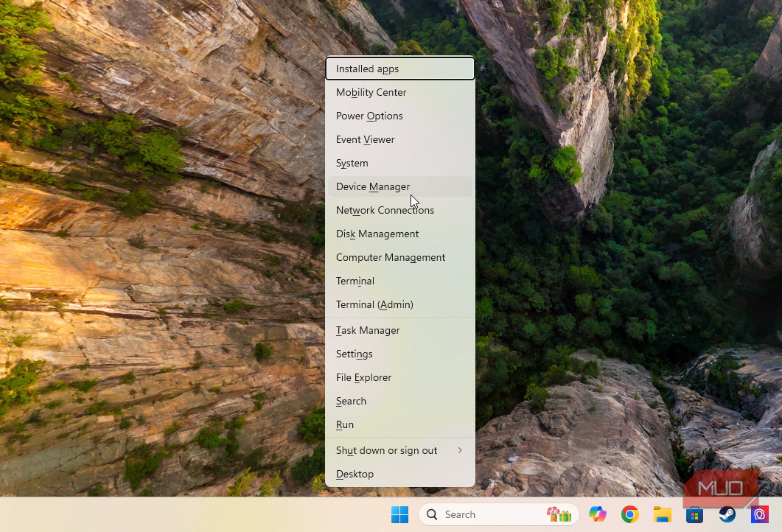Open Microsoft Store from taskbar
Viewport: 782px width, 532px height.
click(694, 514)
